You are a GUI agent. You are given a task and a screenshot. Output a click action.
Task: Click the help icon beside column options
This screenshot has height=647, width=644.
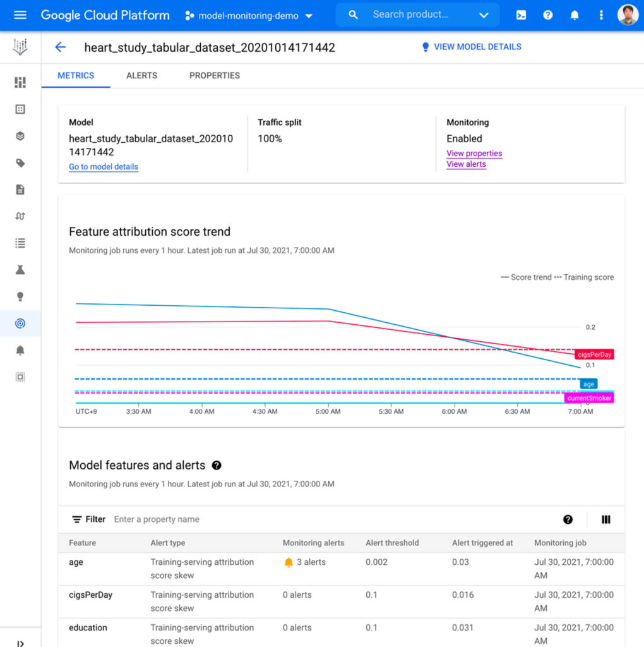click(x=568, y=519)
